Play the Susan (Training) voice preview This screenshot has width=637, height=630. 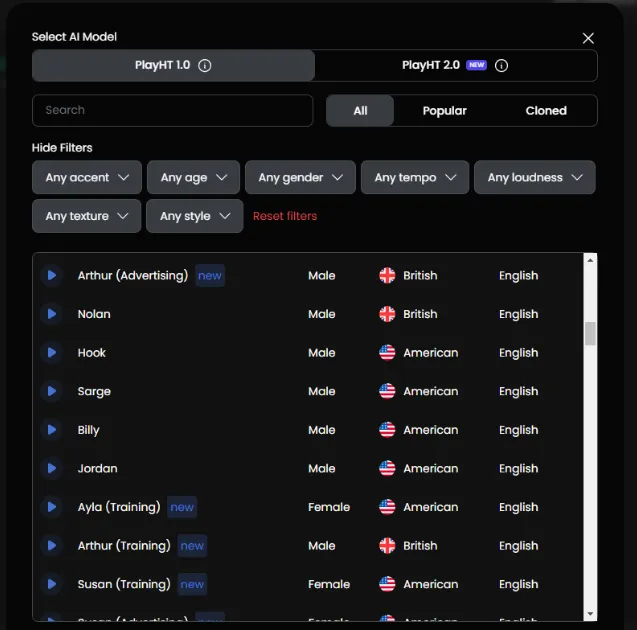[52, 584]
